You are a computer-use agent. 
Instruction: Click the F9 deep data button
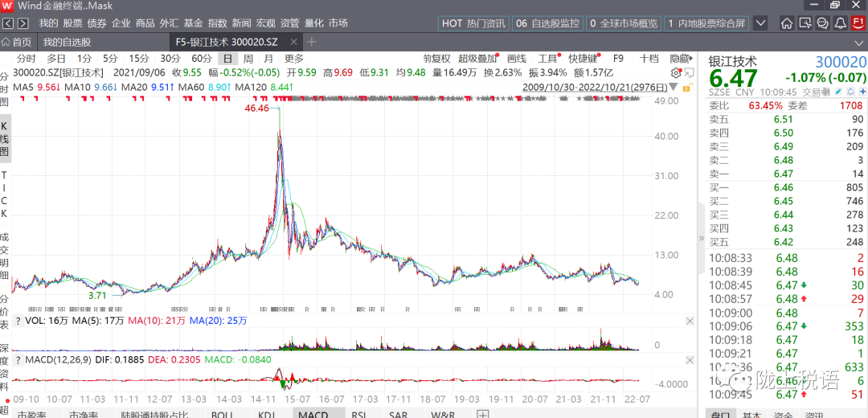point(618,59)
